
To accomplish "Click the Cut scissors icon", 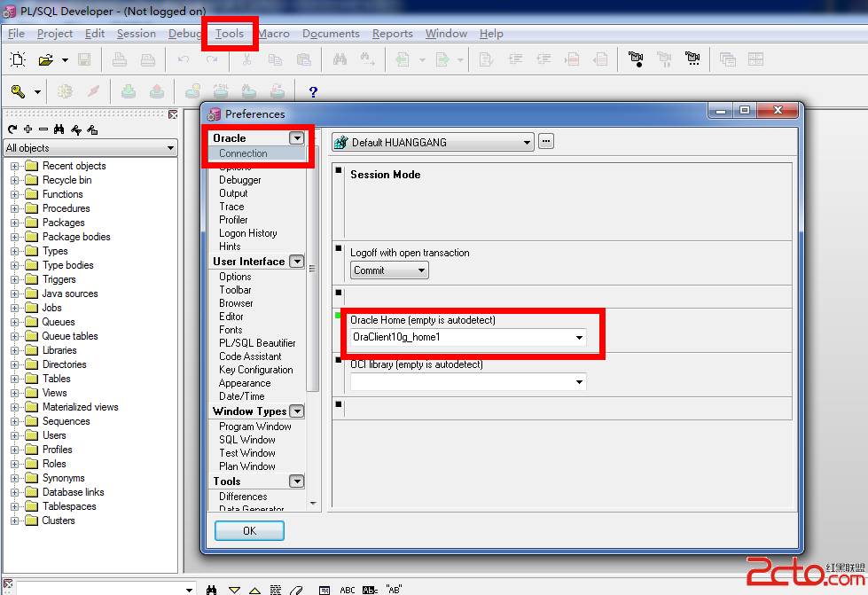I will (x=246, y=59).
